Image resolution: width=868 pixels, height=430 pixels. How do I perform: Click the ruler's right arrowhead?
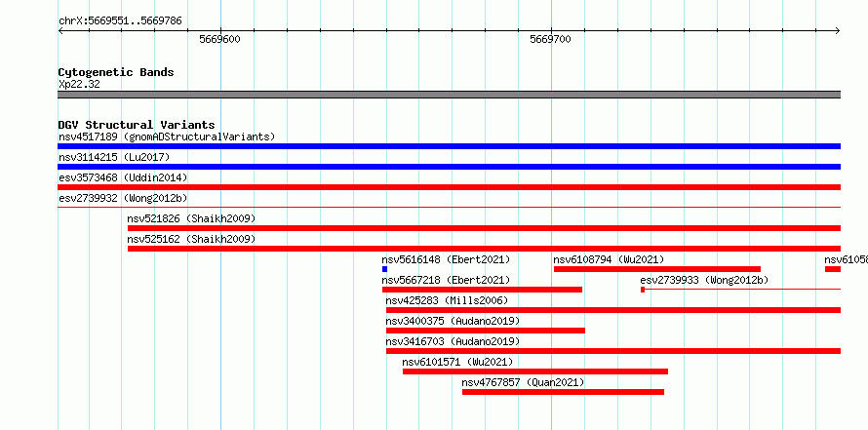[x=838, y=30]
